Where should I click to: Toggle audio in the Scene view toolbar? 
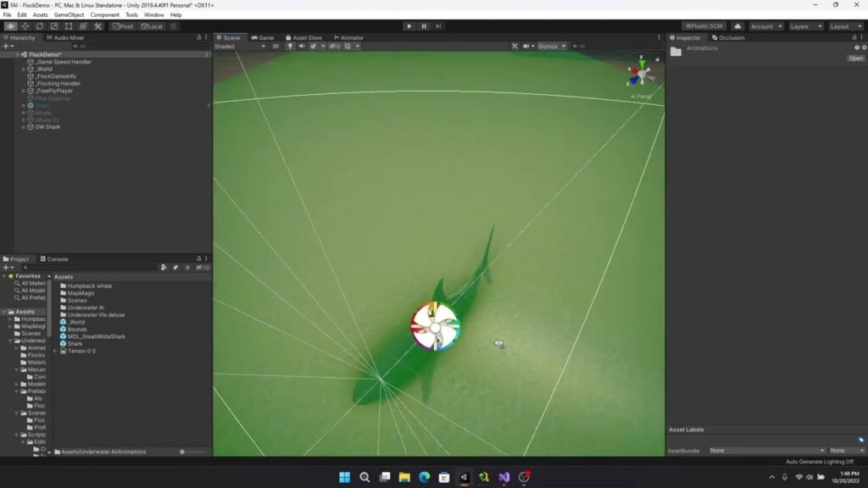(x=301, y=46)
